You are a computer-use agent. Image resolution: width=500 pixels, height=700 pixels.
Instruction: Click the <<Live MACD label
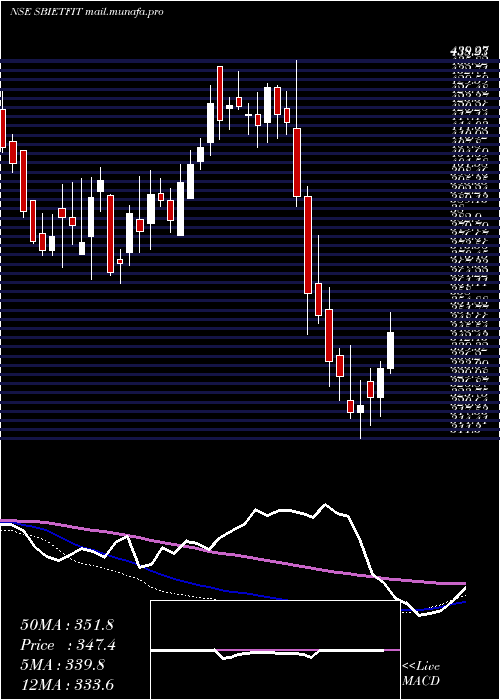[421, 674]
